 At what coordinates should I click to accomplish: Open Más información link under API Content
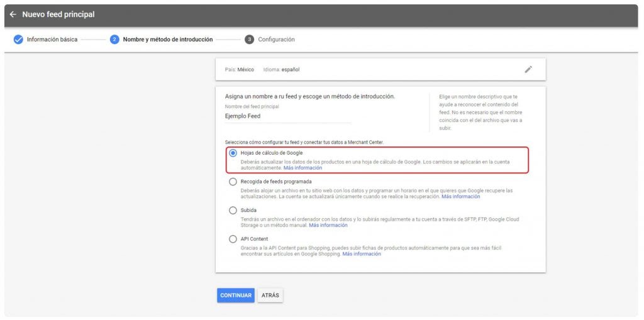coord(362,254)
